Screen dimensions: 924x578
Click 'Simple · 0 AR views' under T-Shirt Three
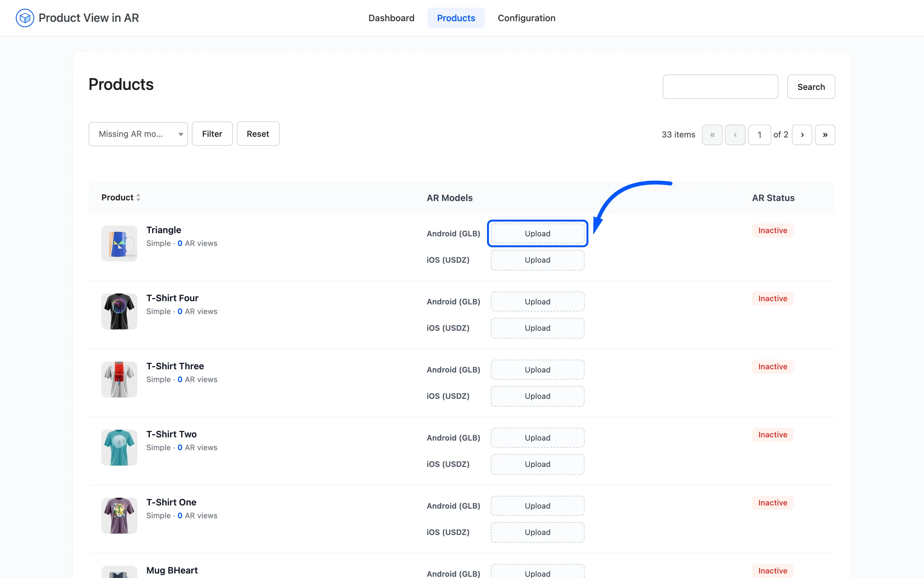[182, 379]
